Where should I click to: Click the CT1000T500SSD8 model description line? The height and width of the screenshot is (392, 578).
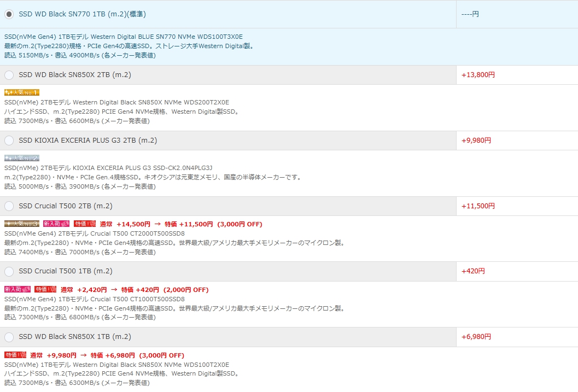click(x=95, y=299)
